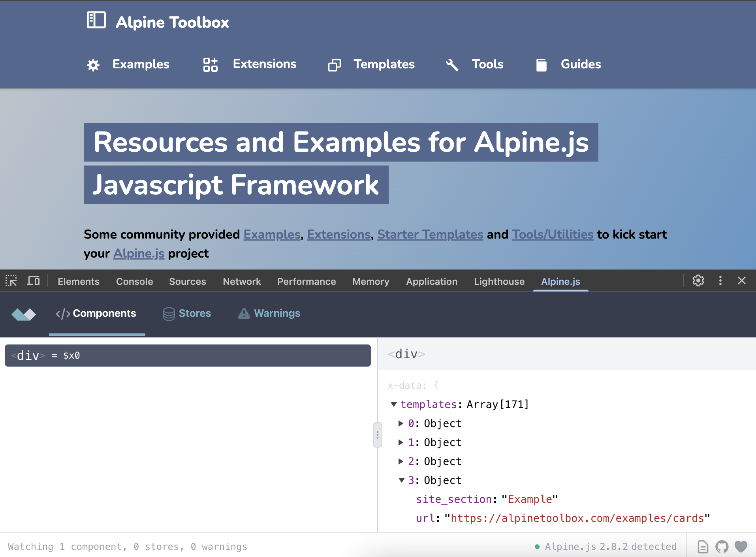This screenshot has width=756, height=557.
Task: Open GitHub icon in footer
Action: point(722,547)
